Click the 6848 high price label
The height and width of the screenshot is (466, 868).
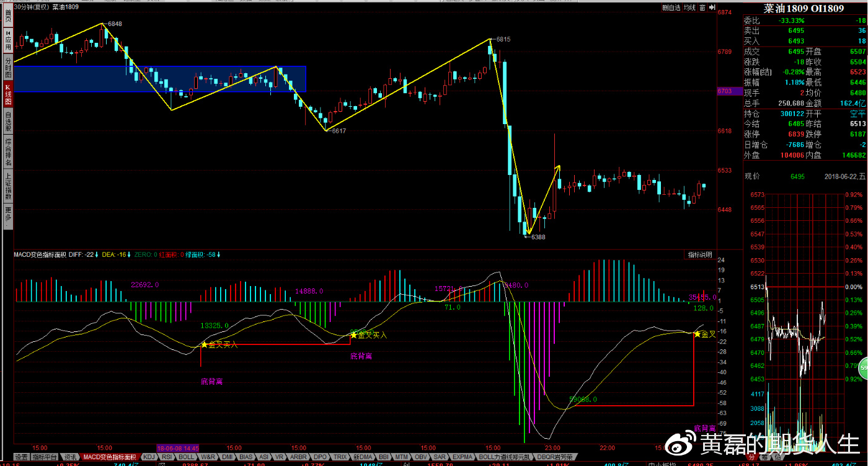click(x=115, y=24)
